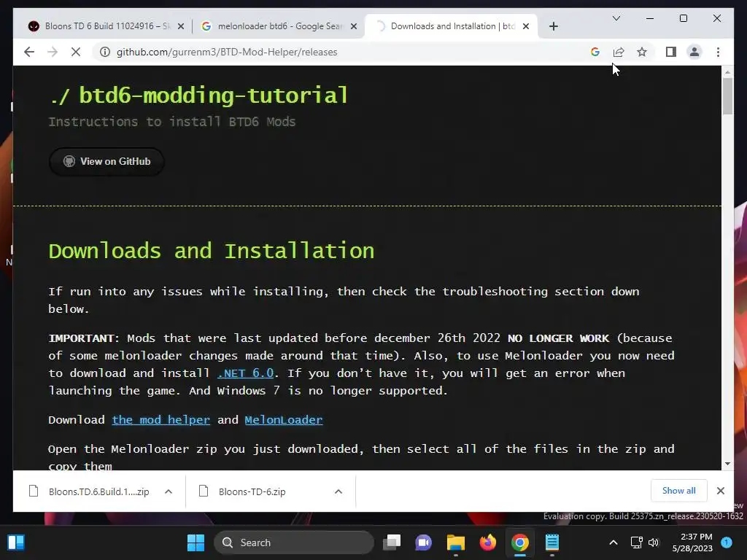The width and height of the screenshot is (747, 560).
Task: Close the downloads bar
Action: (720, 491)
